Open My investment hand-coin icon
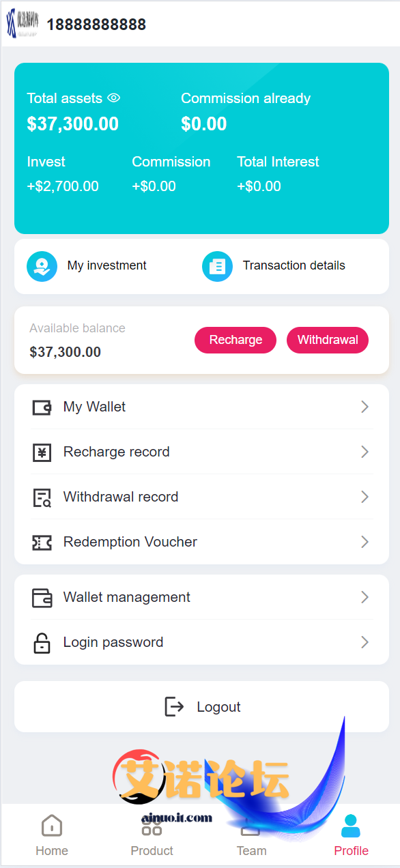Image resolution: width=400 pixels, height=868 pixels. click(x=42, y=266)
